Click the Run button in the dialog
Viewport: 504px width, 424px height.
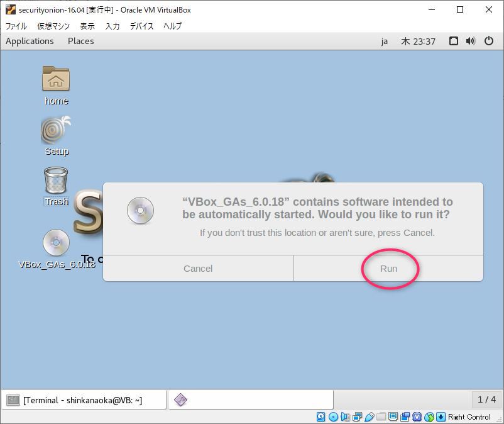point(388,268)
